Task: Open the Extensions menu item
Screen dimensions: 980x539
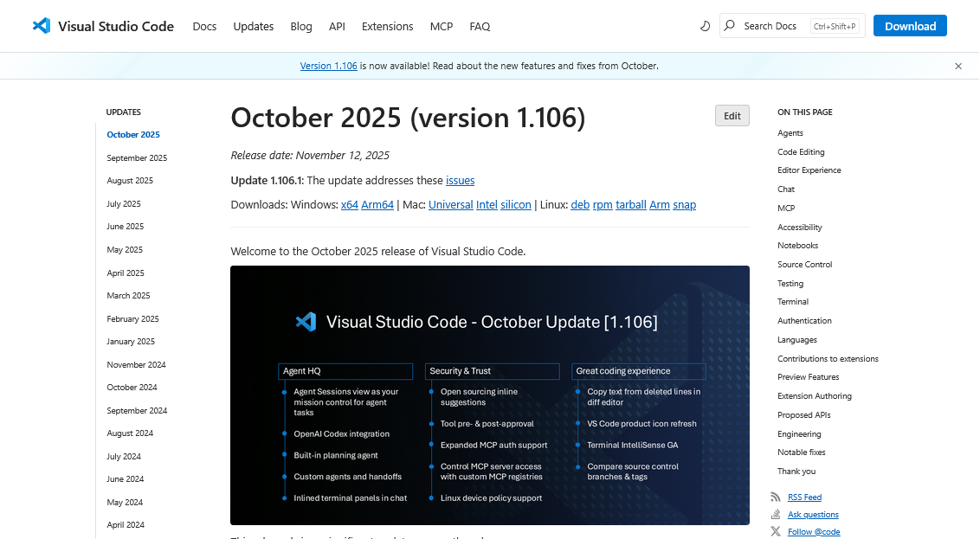Action: 387,26
